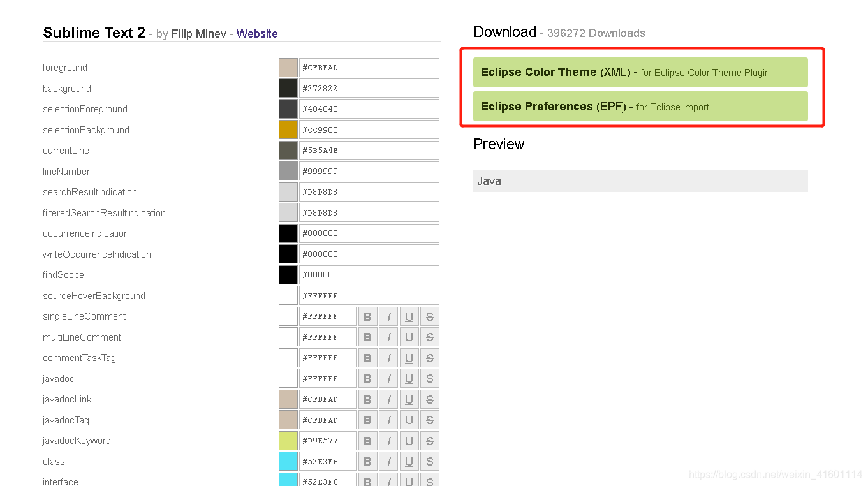Toggle underline for javadocTag
The width and height of the screenshot is (868, 486).
pyautogui.click(x=409, y=420)
